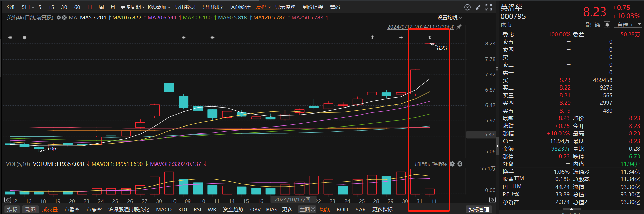
Task: Open MA indicator settings gear in main chart
Action: pyautogui.click(x=59, y=18)
